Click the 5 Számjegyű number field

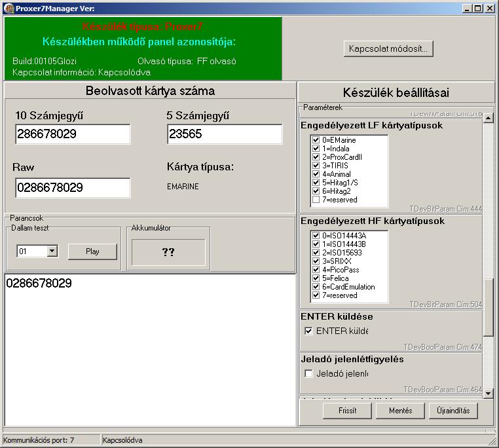225,134
